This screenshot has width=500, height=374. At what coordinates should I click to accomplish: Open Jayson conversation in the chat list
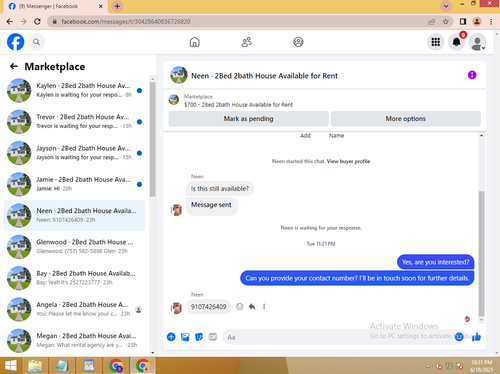(74, 153)
